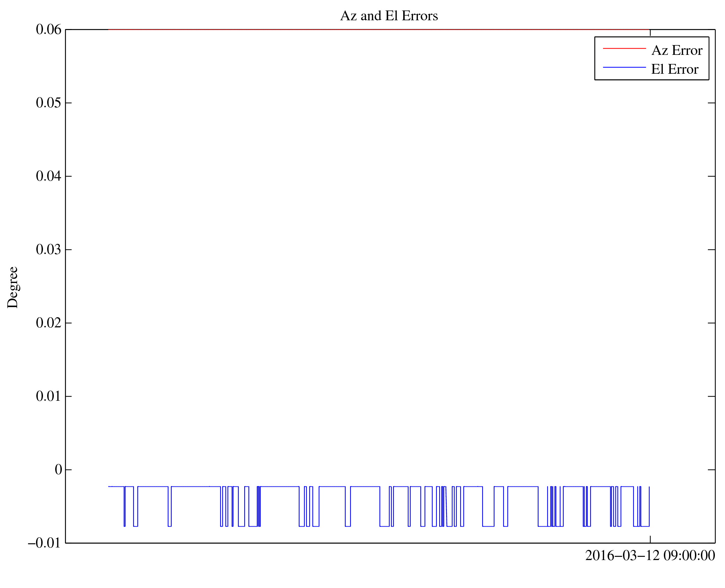Select the 'Az Error' legend label
This screenshot has width=725, height=588.
click(x=676, y=50)
